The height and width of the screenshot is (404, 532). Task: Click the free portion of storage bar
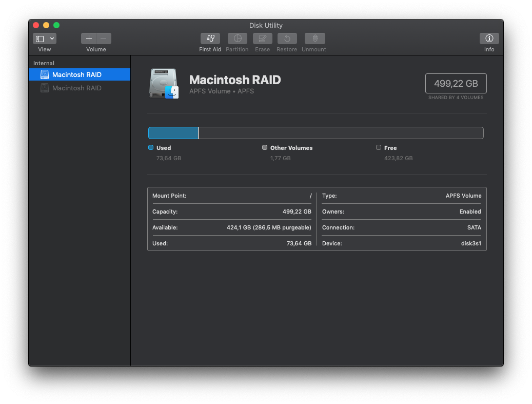[x=341, y=133]
